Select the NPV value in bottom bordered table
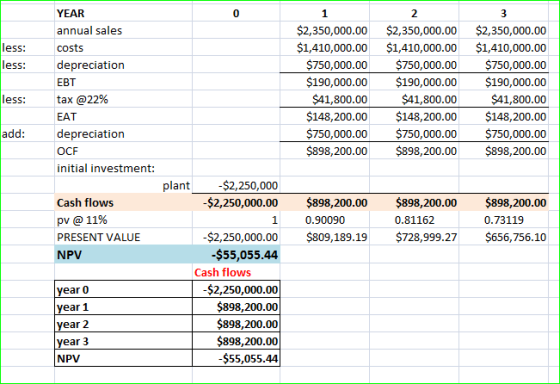This screenshot has height=384, width=560. (248, 358)
